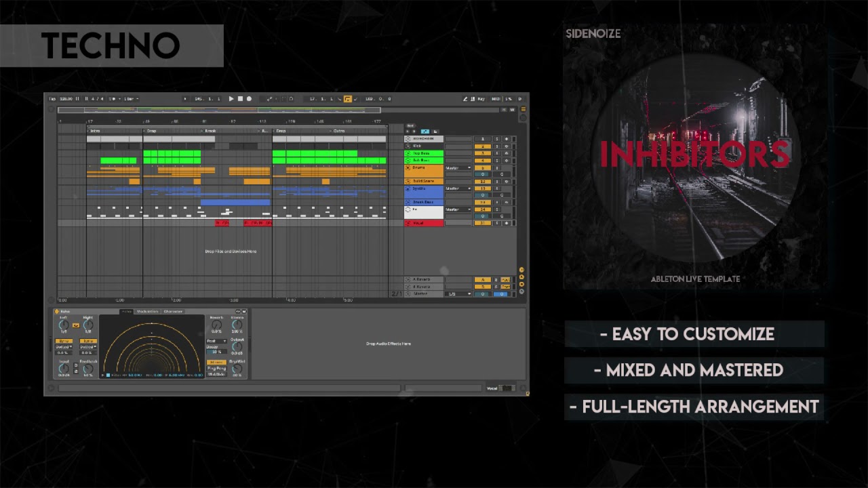868x488 pixels.
Task: Enable Draw Mode pencil icon
Action: (x=465, y=99)
